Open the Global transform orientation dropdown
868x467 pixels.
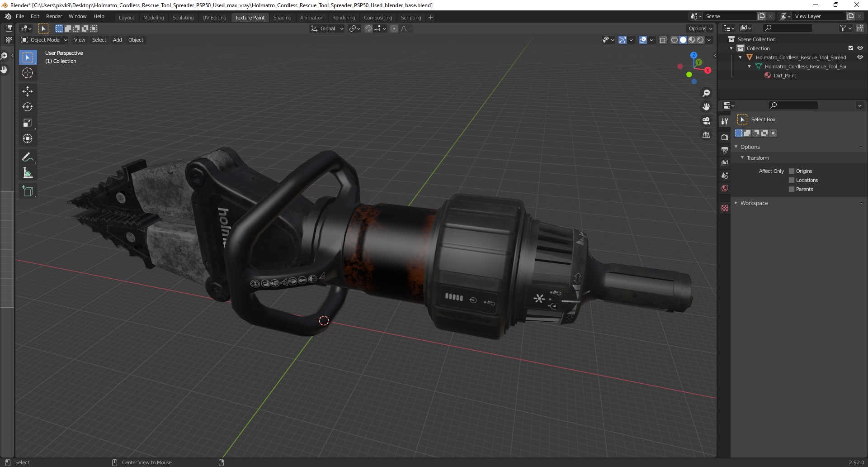click(x=327, y=29)
